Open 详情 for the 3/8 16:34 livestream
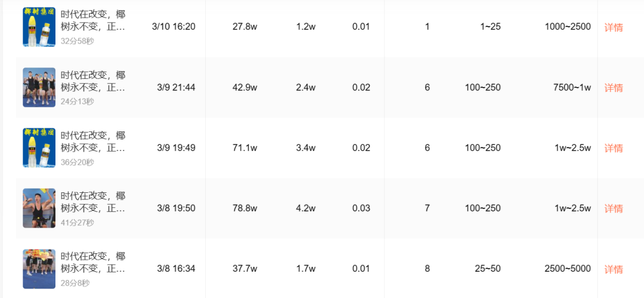 click(x=614, y=269)
